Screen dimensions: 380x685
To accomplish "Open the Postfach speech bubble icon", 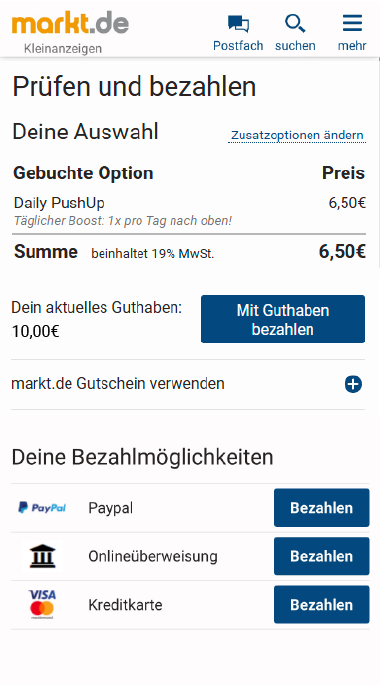I will [x=238, y=24].
